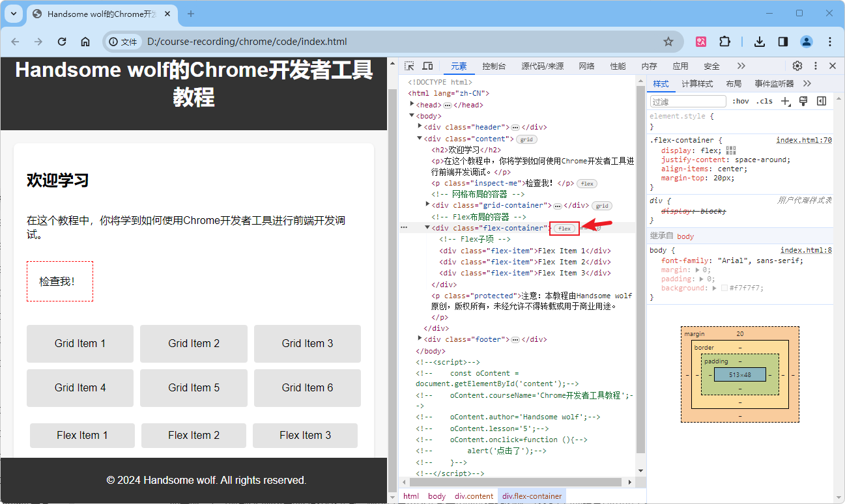Open the 计算样式 sidebar tab
The image size is (845, 504).
tap(697, 83)
